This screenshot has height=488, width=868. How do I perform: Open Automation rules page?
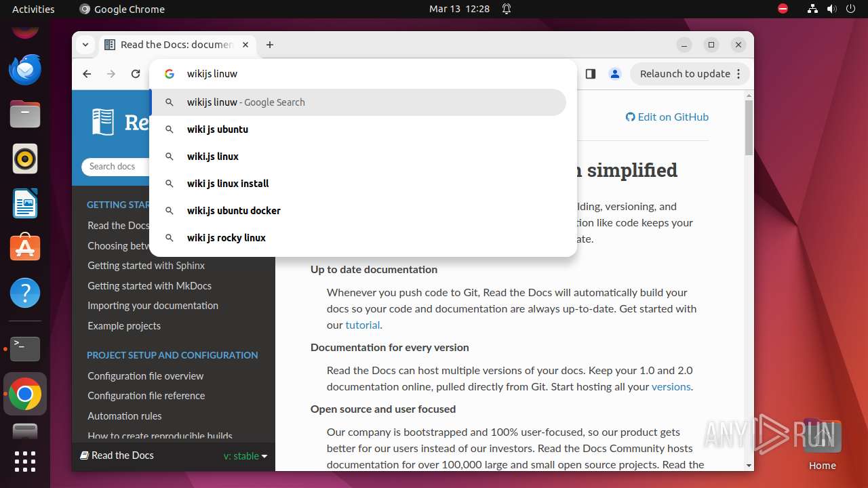tap(125, 416)
